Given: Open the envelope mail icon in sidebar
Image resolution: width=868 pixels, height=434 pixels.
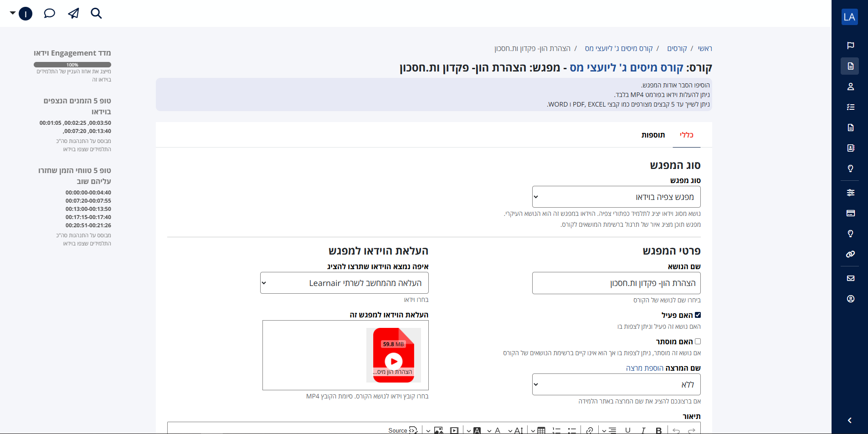Looking at the screenshot, I should (850, 278).
